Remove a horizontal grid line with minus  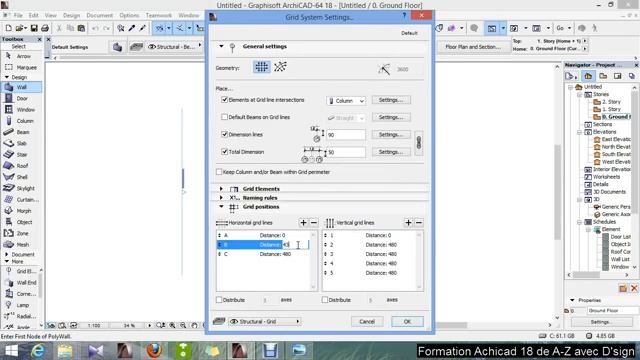314,222
